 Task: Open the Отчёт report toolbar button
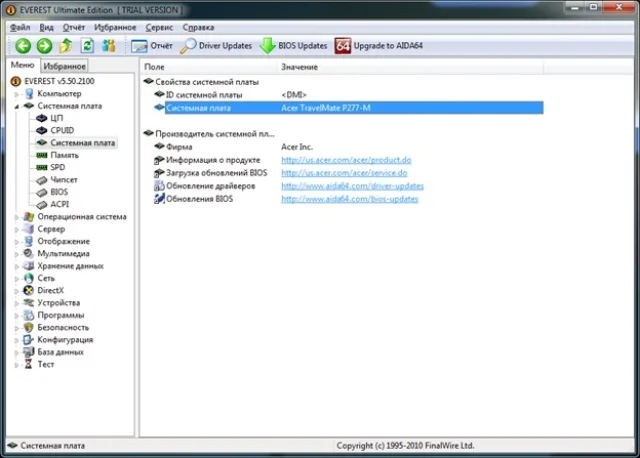[152, 46]
